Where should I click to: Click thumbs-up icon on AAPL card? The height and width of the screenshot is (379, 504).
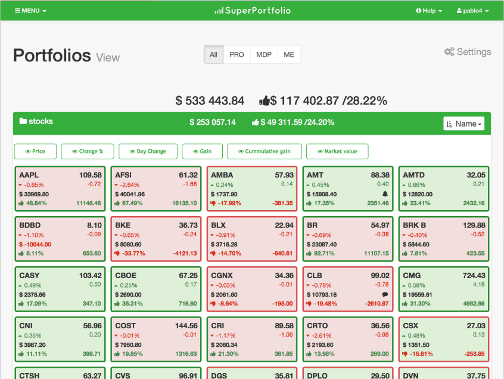pyautogui.click(x=21, y=203)
